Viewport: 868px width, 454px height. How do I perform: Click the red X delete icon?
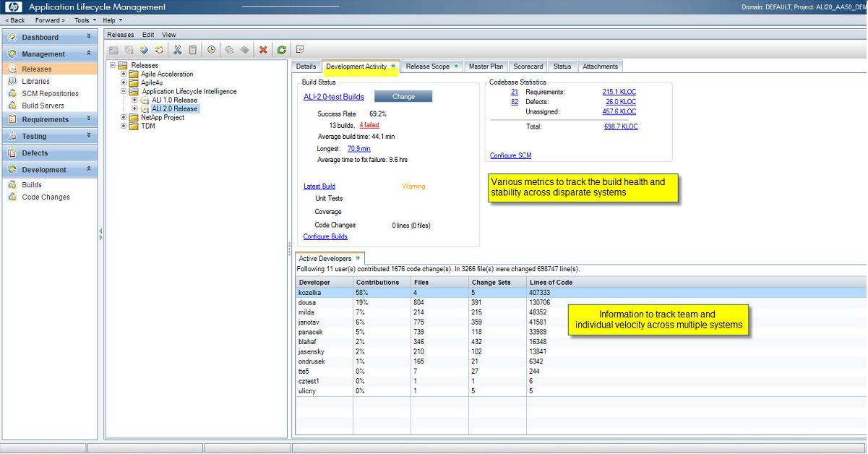pos(263,50)
